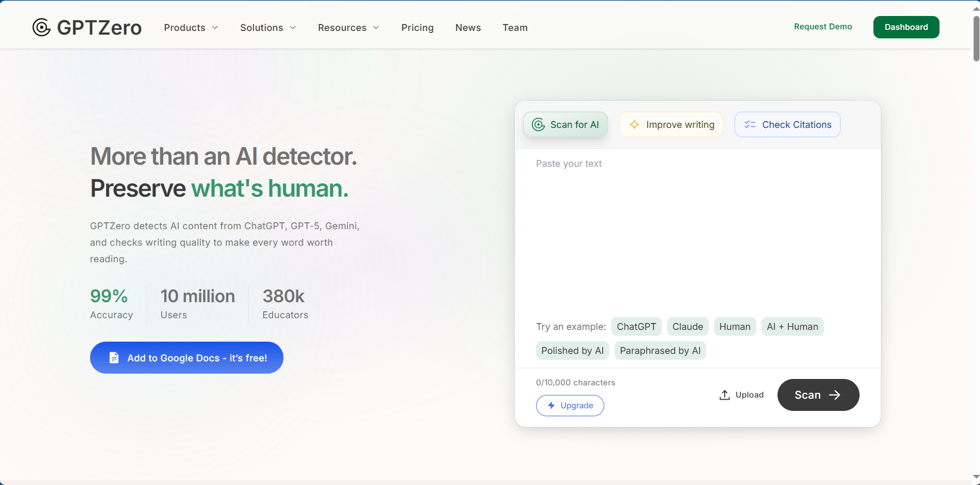The image size is (980, 485).
Task: Go to the Pricing page
Action: pyautogui.click(x=417, y=28)
